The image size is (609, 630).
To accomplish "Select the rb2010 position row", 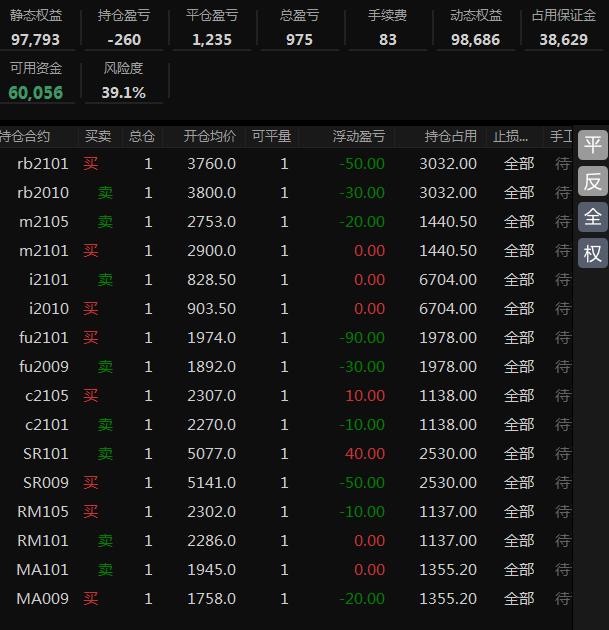I will click(x=286, y=193).
